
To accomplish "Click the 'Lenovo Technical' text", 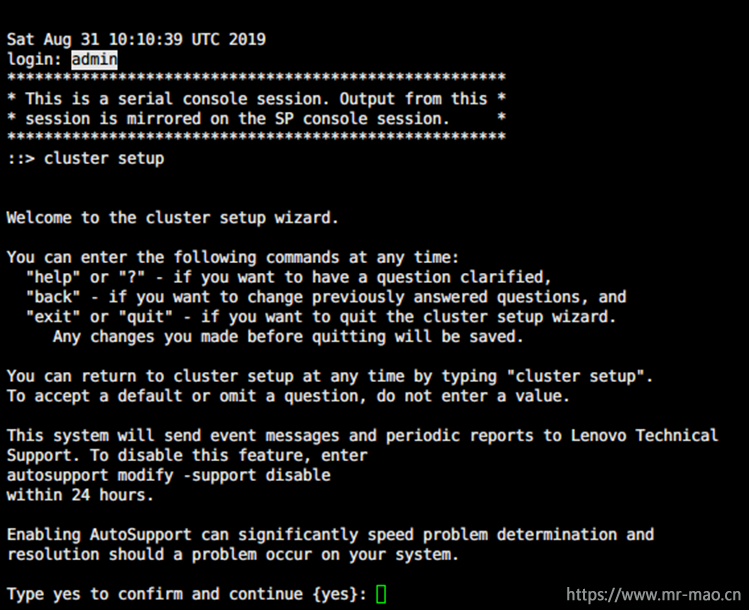I will point(644,436).
